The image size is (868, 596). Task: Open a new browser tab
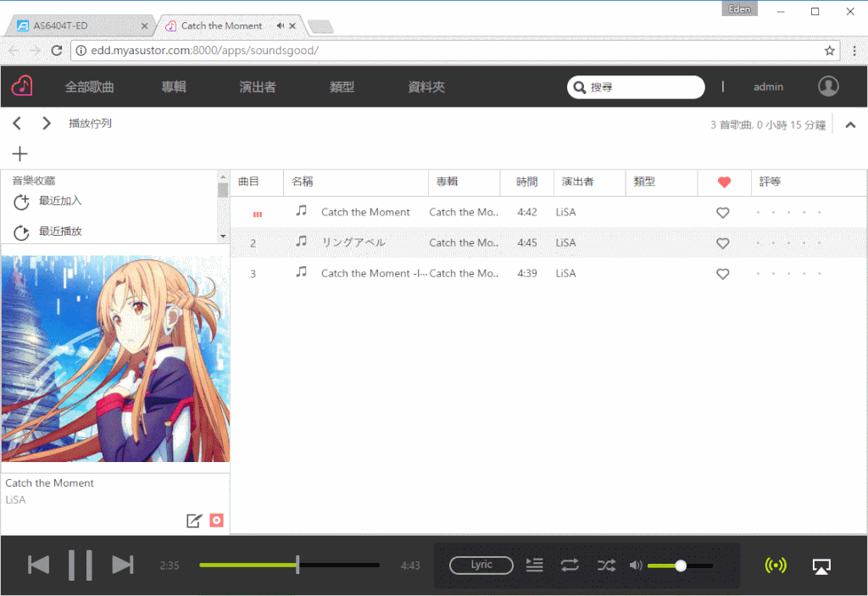pos(320,26)
